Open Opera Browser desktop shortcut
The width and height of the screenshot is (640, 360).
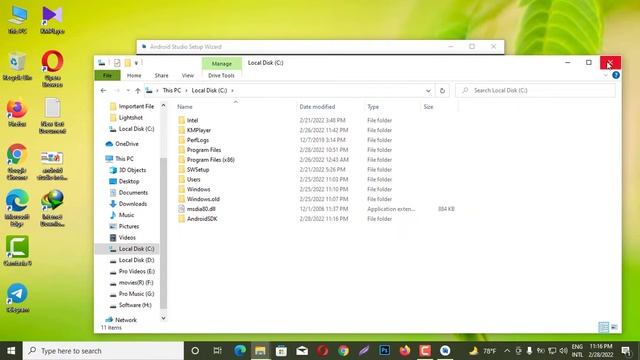(52, 69)
